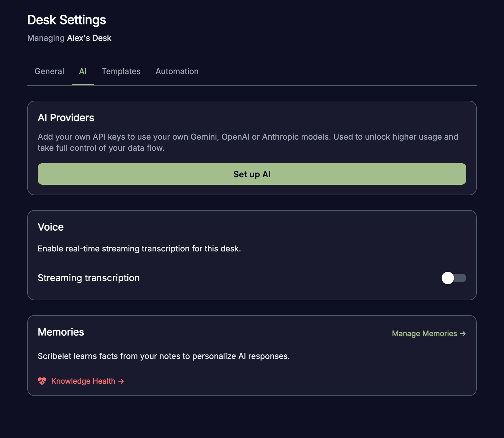
Task: Click the AI Providers section title
Action: pos(66,118)
